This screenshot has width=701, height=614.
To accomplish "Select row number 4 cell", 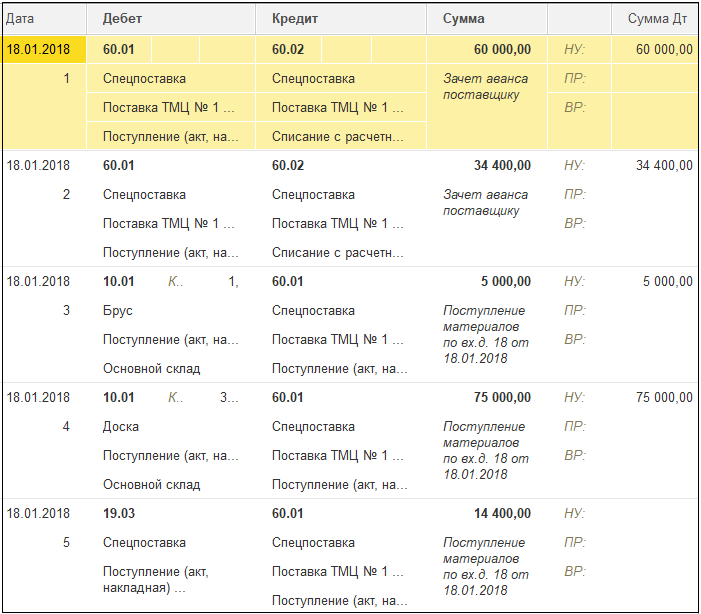I will point(66,427).
